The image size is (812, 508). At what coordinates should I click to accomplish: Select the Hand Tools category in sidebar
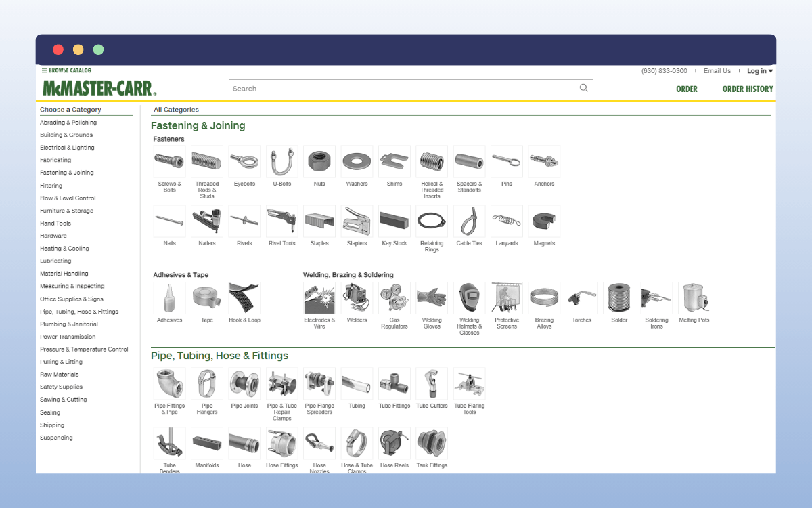55,223
